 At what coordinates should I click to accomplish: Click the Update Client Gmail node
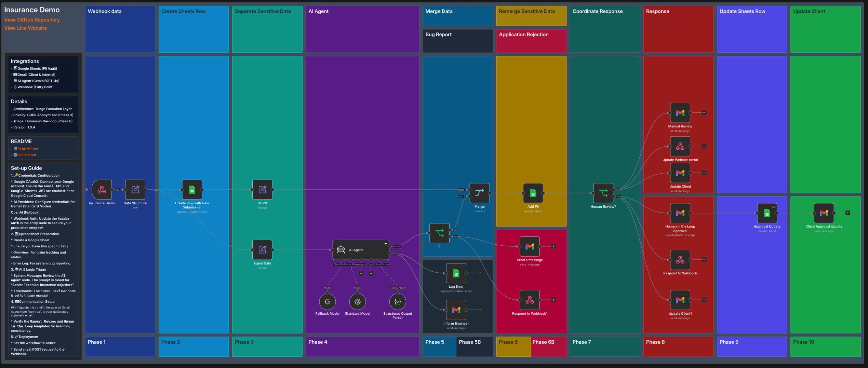click(680, 173)
